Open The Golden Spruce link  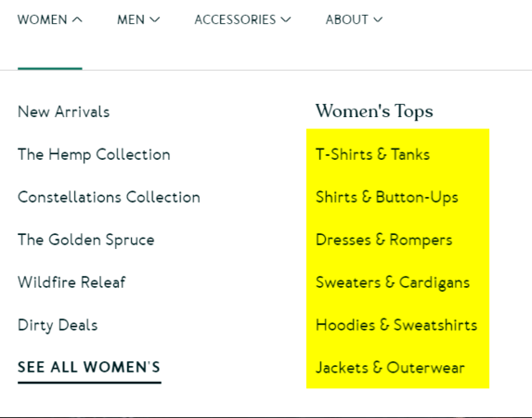[86, 240]
